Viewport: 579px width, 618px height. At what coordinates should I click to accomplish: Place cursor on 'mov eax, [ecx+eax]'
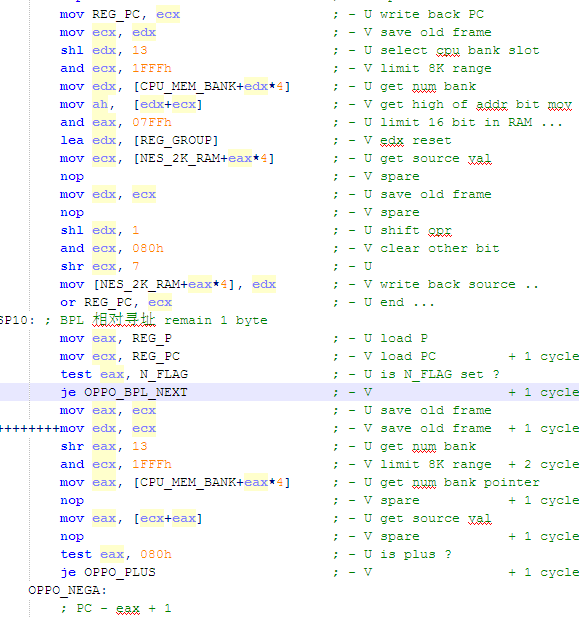click(x=131, y=519)
